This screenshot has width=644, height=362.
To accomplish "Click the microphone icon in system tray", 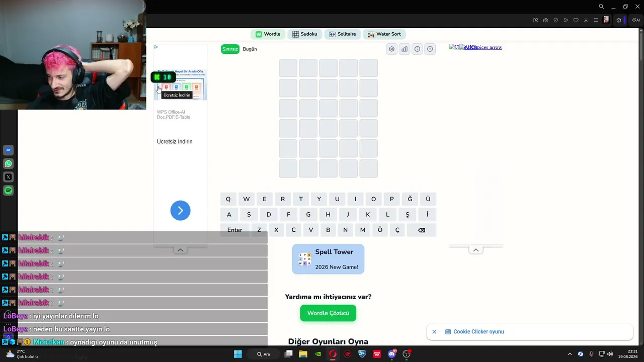I will click(591, 354).
